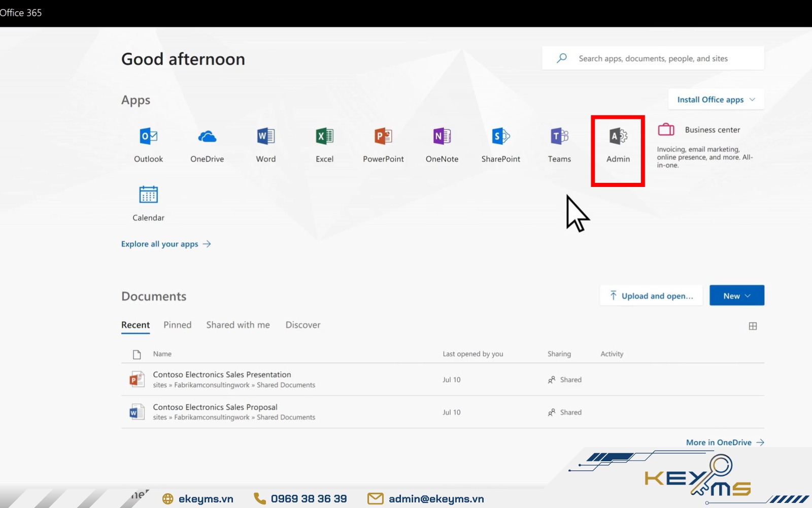Launch the OneNote app
This screenshot has width=812, height=508.
pos(442,145)
